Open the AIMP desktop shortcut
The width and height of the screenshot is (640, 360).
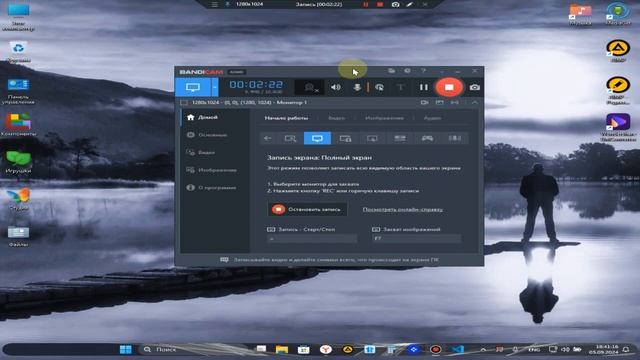pyautogui.click(x=618, y=51)
